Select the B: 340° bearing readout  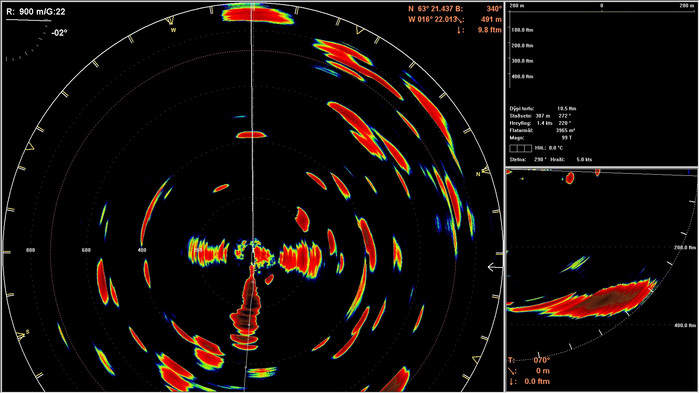pos(479,9)
